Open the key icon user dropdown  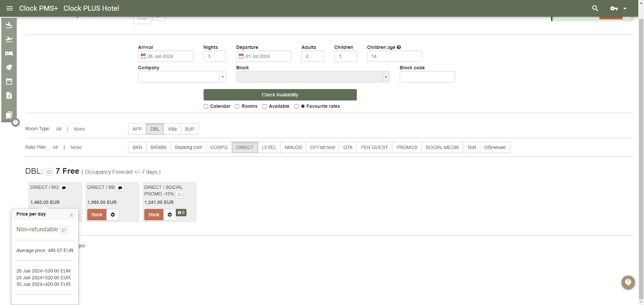618,8
